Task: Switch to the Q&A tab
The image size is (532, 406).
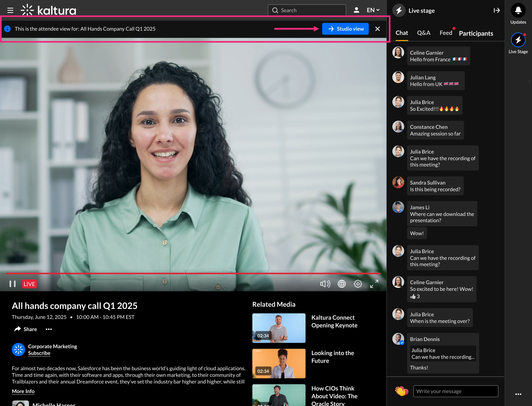Action: click(423, 33)
